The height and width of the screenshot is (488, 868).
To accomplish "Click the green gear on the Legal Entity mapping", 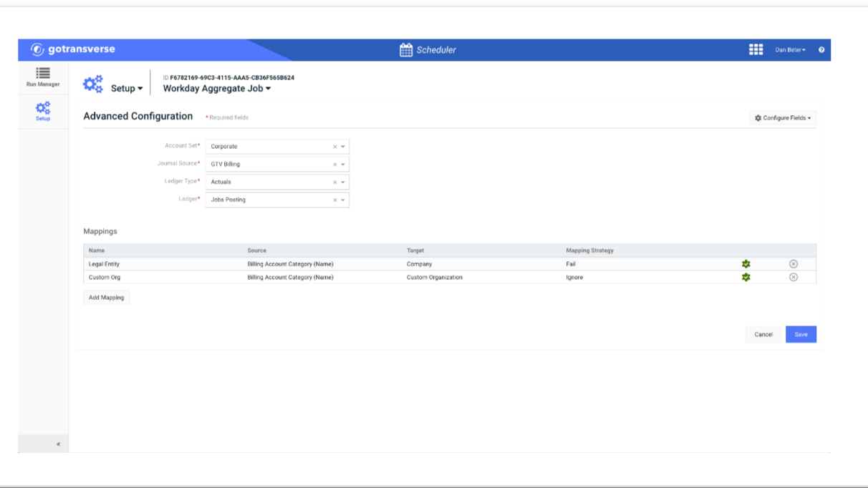I will point(747,263).
